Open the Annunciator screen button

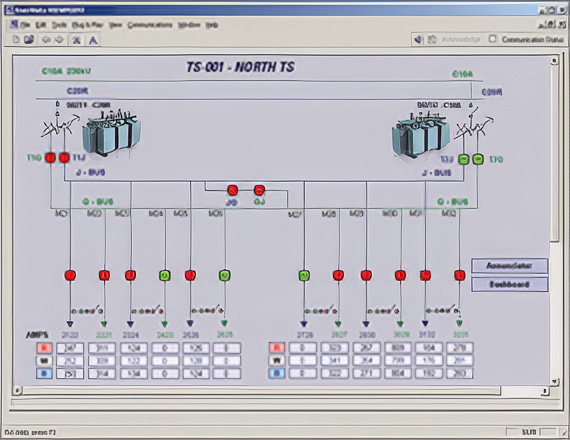[x=510, y=265]
